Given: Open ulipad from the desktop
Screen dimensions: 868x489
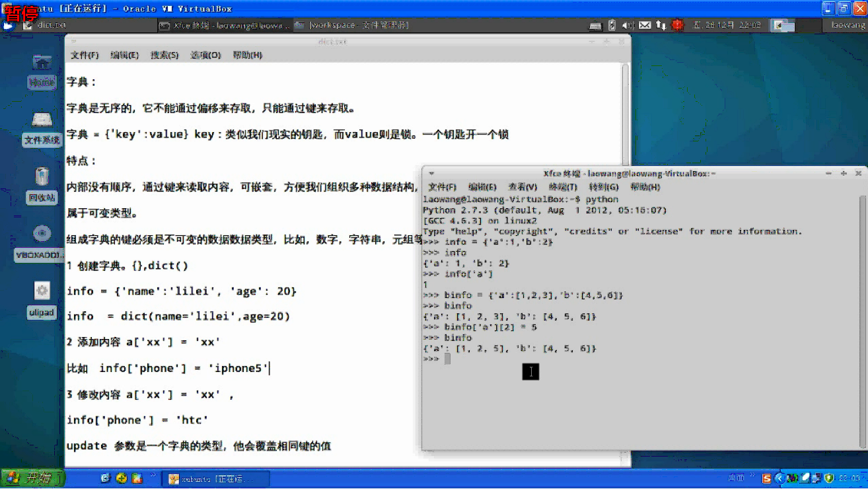Looking at the screenshot, I should (x=41, y=294).
